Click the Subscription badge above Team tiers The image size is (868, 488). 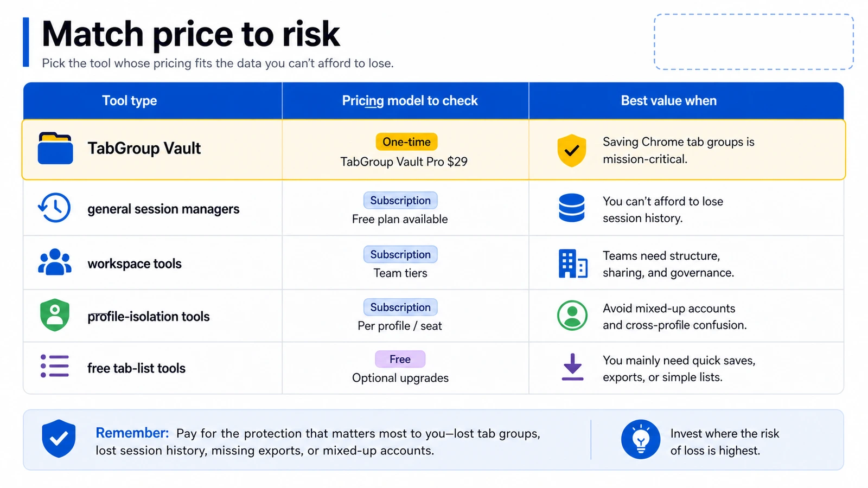tap(400, 254)
